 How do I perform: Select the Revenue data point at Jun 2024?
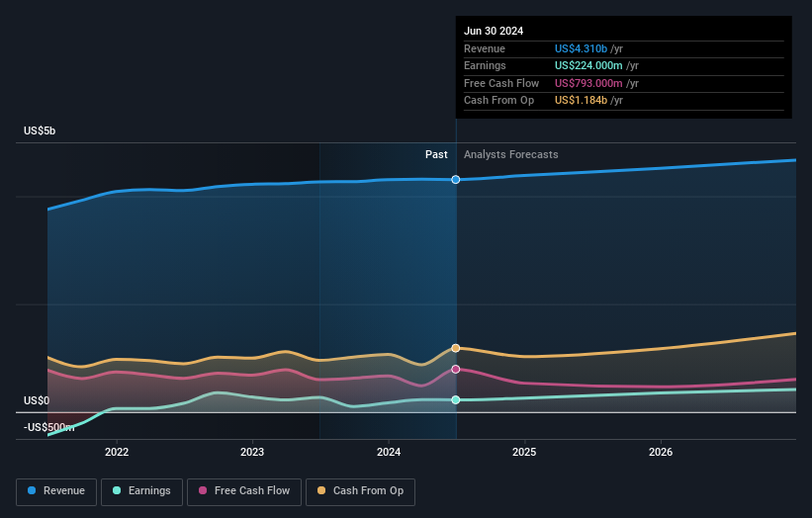(x=456, y=180)
